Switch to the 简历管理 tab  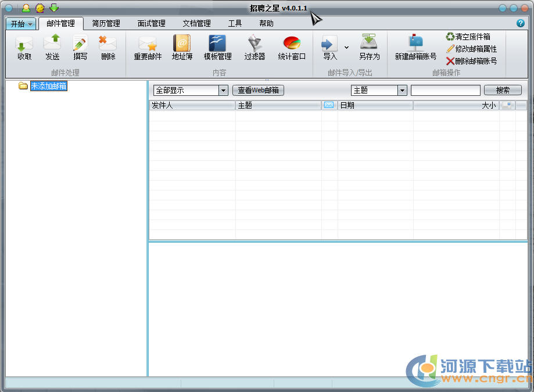[x=106, y=24]
